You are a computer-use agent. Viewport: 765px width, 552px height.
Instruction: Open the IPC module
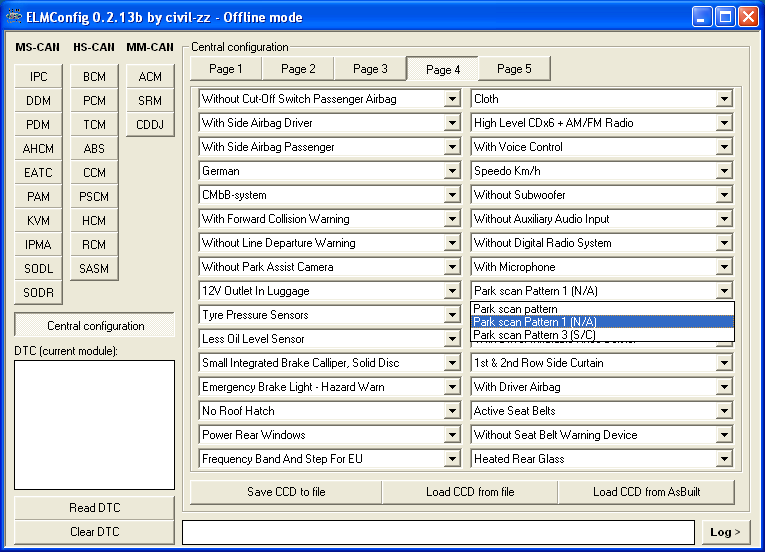(38, 77)
